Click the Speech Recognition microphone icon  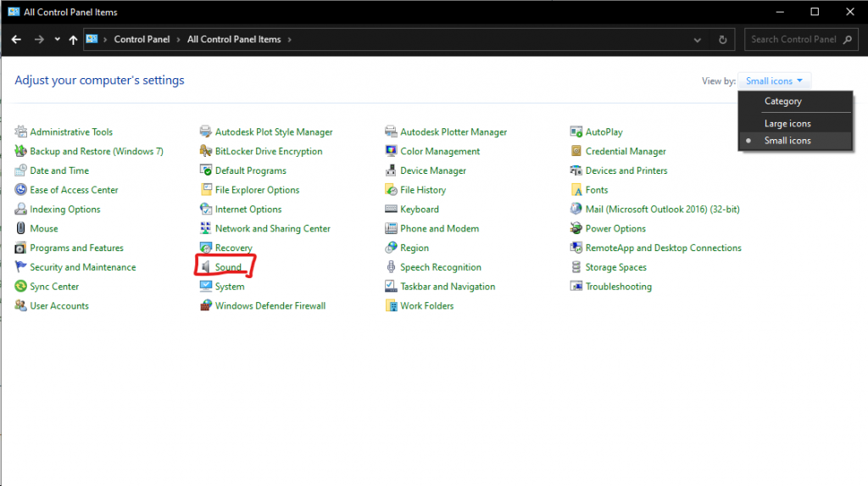tap(391, 266)
